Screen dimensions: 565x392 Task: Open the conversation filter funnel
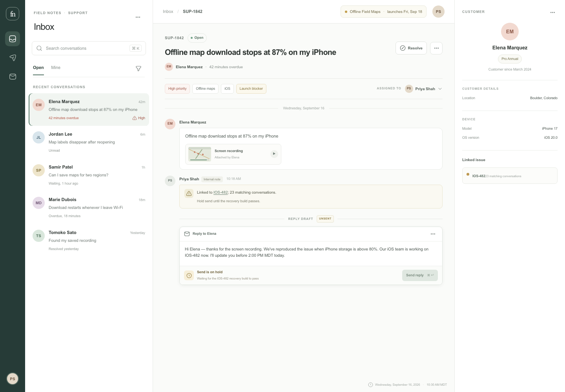pyautogui.click(x=139, y=69)
